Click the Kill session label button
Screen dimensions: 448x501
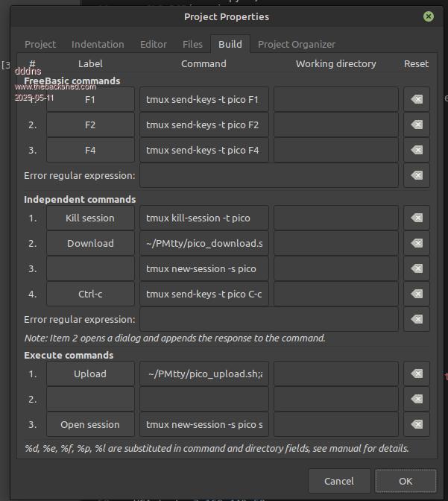[x=90, y=218]
